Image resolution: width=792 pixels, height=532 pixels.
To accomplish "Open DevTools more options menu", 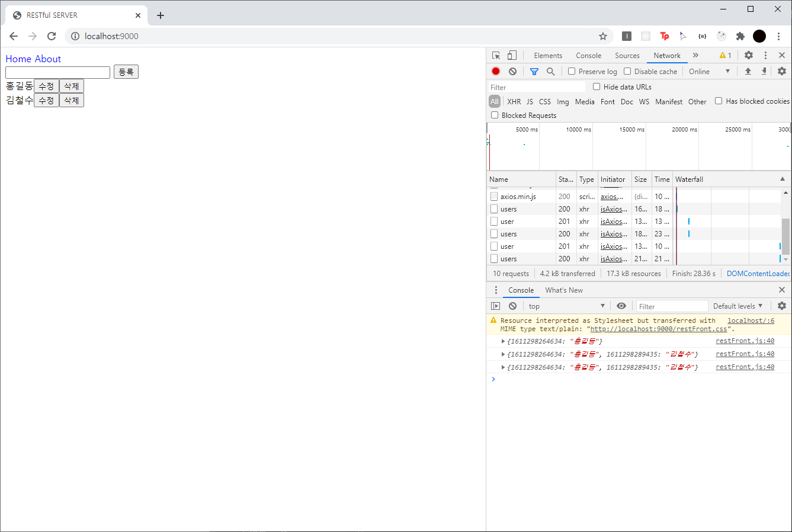I will click(765, 56).
